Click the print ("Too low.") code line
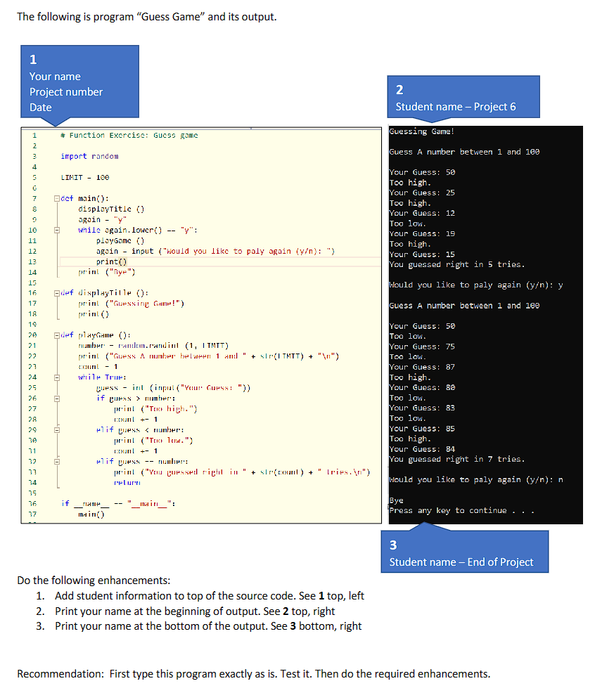The width and height of the screenshot is (595, 700). click(153, 441)
